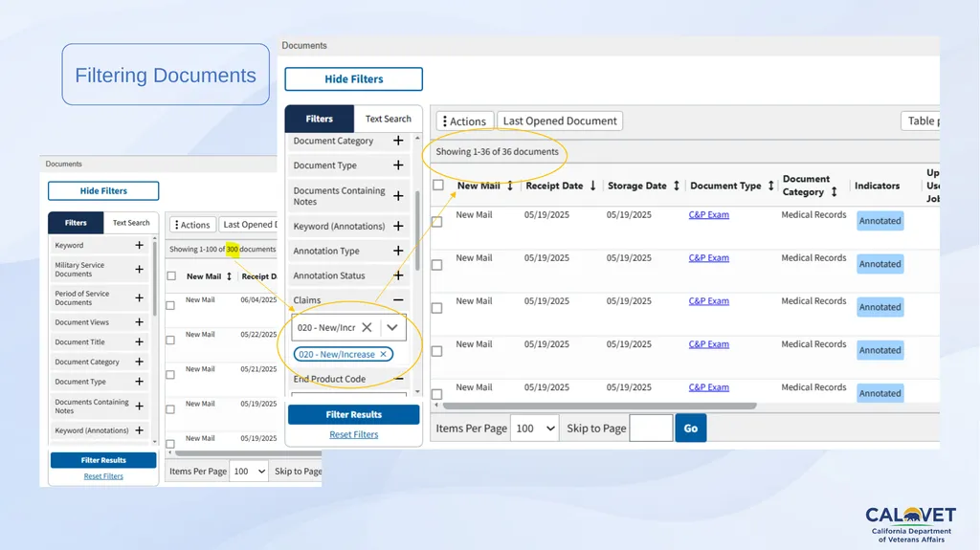Open the third C&P Exam link
The height and width of the screenshot is (550, 980).
[709, 300]
